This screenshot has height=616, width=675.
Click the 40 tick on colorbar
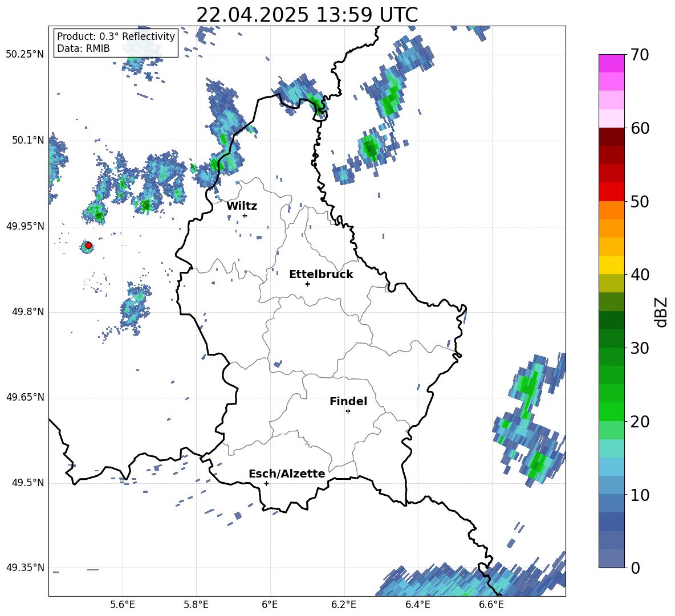click(639, 275)
